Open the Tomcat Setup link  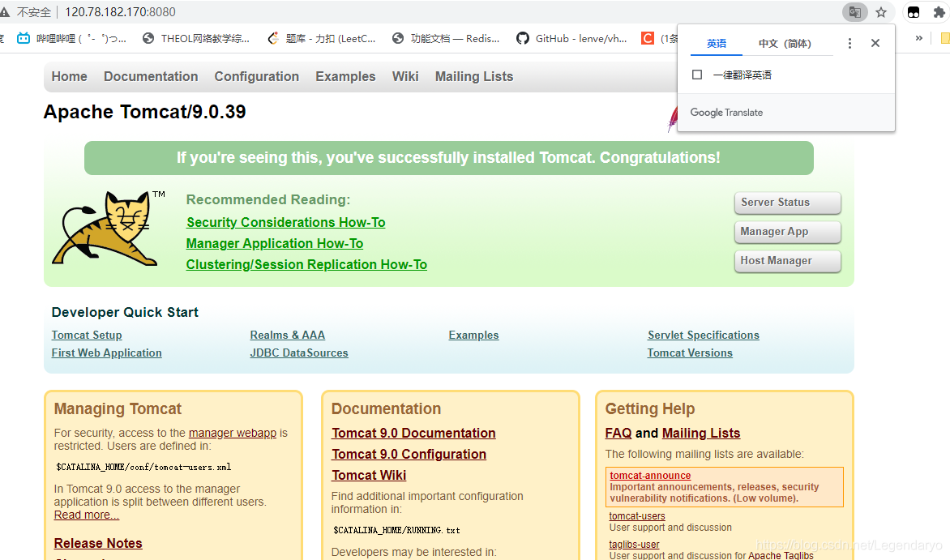(87, 336)
